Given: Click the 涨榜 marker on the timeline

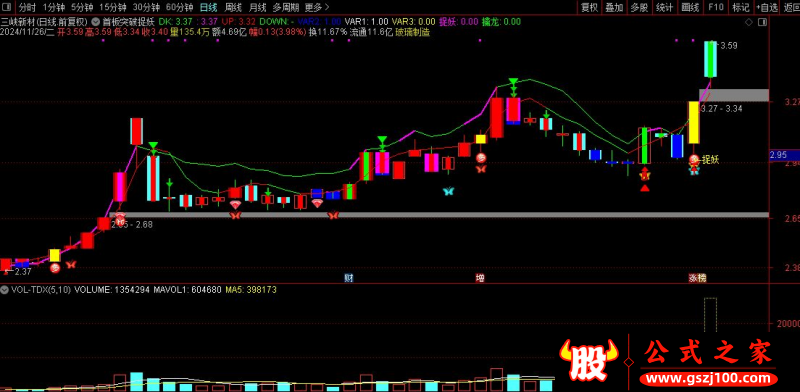Looking at the screenshot, I should pos(698,278).
